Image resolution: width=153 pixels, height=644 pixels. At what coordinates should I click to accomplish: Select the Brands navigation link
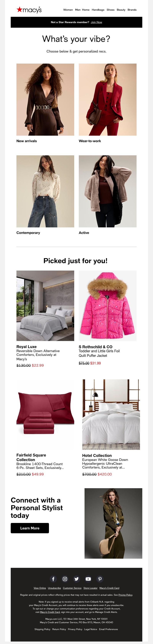pos(132,10)
